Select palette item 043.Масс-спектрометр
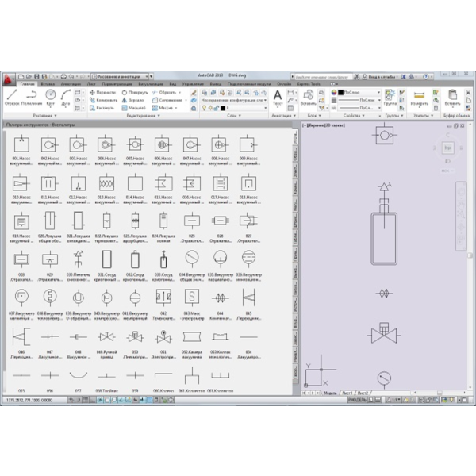Screen dimensions: 476x476 pyautogui.click(x=191, y=305)
